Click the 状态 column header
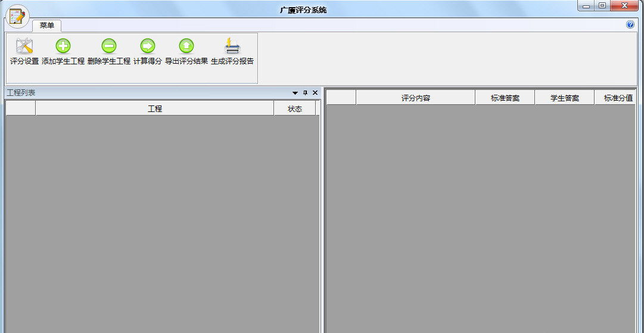The width and height of the screenshot is (644, 333). (295, 108)
